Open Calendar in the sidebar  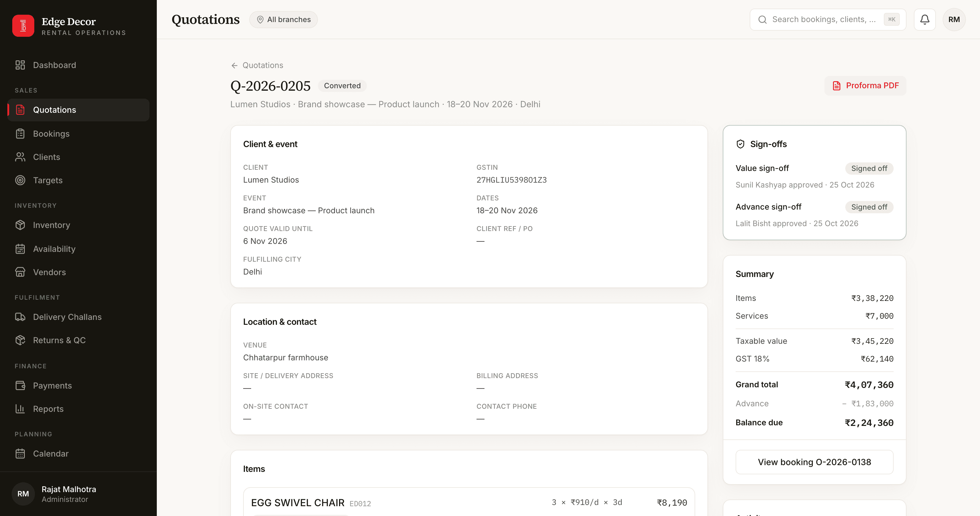click(78, 453)
